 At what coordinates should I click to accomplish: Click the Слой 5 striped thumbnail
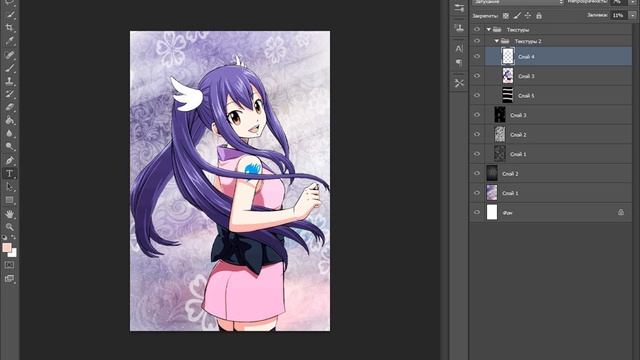click(x=508, y=96)
